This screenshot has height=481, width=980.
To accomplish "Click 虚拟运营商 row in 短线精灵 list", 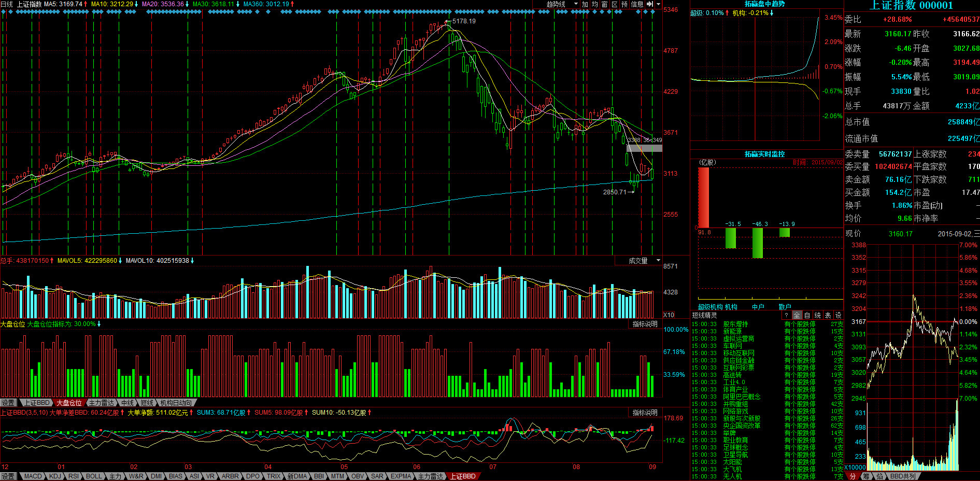I will [768, 339].
